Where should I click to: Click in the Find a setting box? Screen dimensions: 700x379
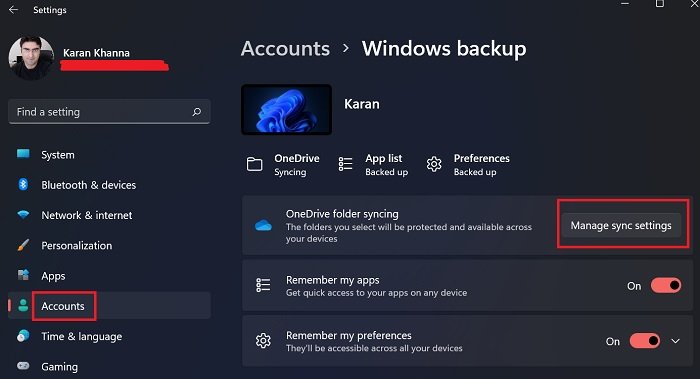pos(109,112)
